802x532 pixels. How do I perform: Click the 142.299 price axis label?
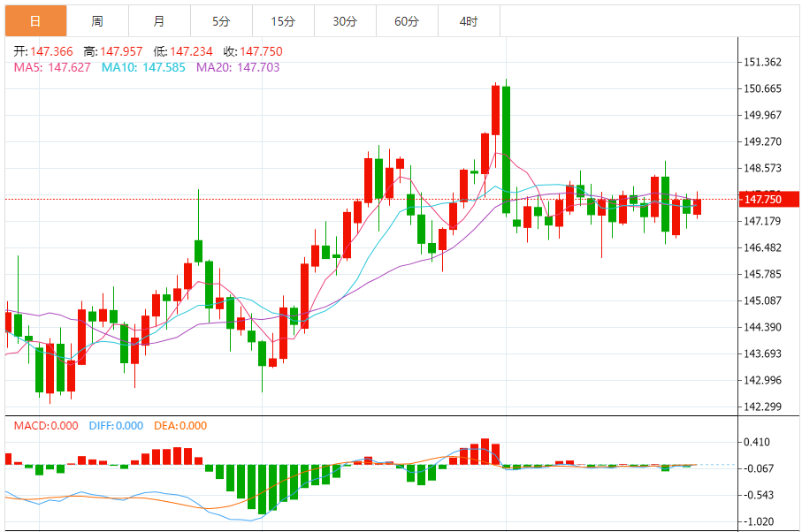point(762,407)
